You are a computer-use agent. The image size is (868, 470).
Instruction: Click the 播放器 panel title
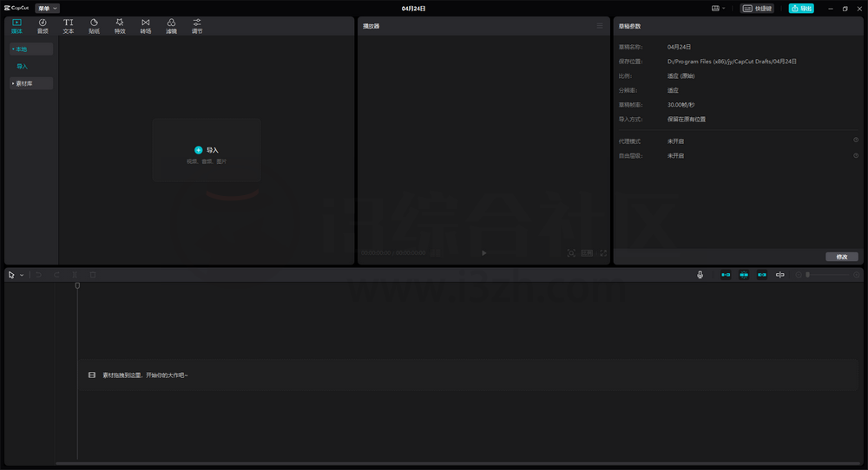pos(371,26)
